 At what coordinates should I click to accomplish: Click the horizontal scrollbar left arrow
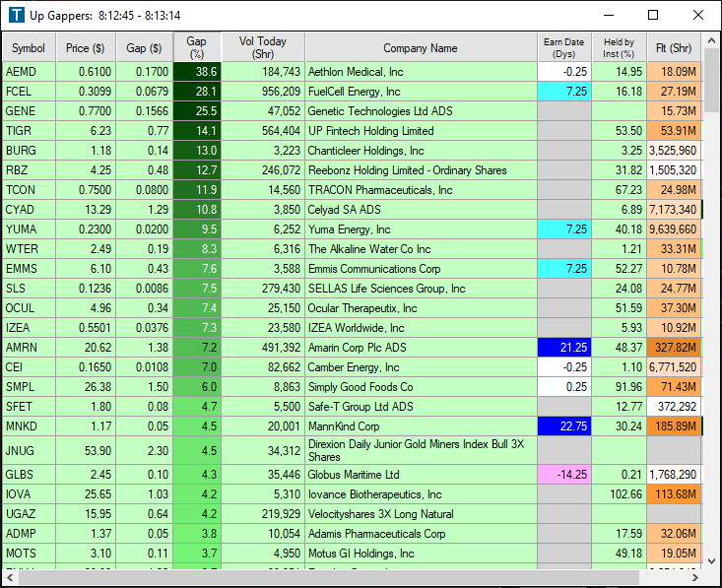coord(10,577)
